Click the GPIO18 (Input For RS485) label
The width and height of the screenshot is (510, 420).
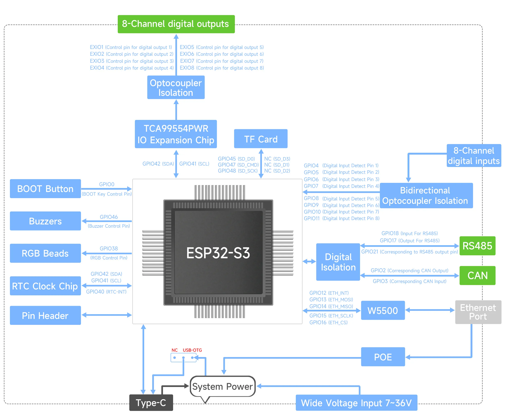[x=409, y=233]
